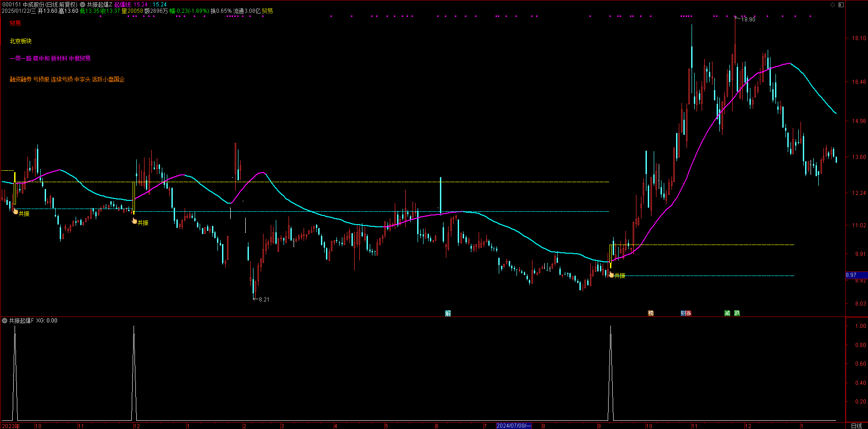Click the 000151 中成股份 stock title

click(x=40, y=5)
